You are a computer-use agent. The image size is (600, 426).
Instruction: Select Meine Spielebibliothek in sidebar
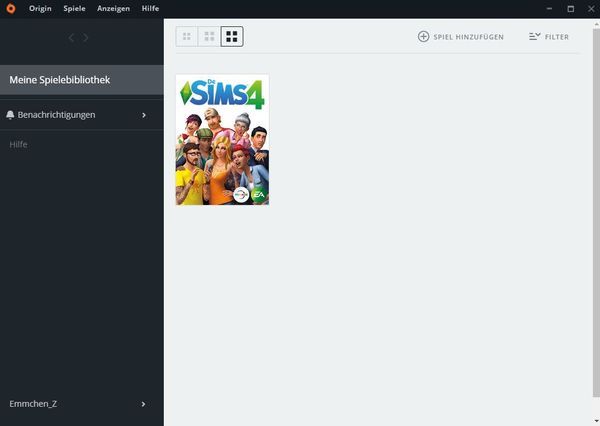point(82,80)
